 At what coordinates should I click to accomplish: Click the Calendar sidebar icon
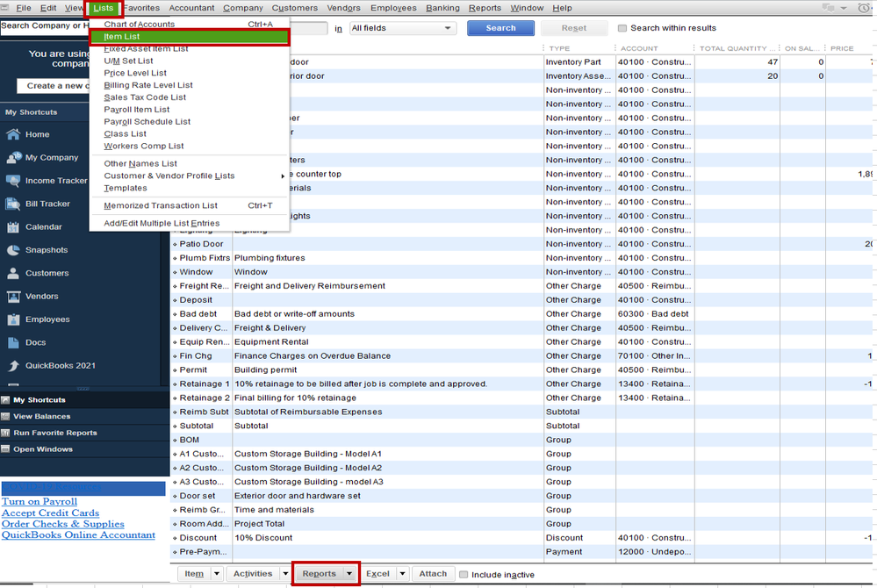[13, 227]
